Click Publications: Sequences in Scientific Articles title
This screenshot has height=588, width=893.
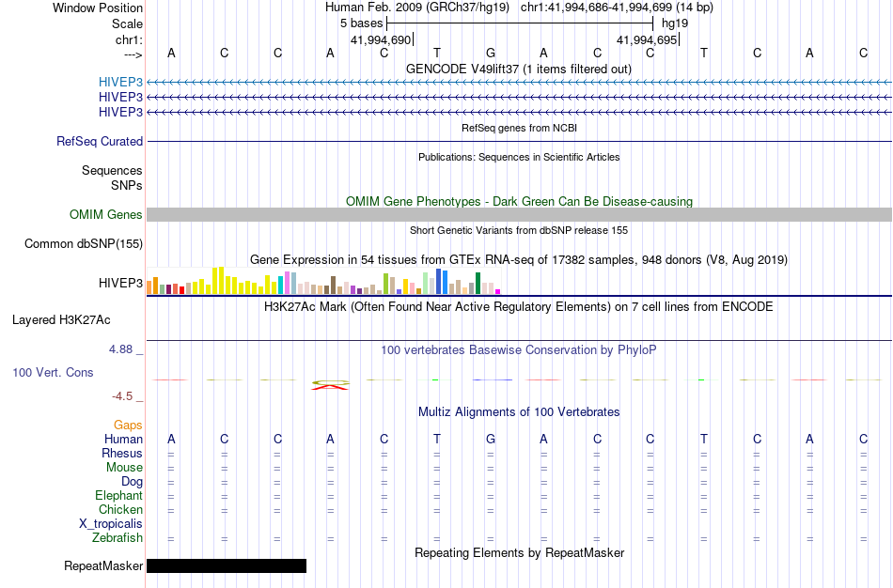[519, 157]
